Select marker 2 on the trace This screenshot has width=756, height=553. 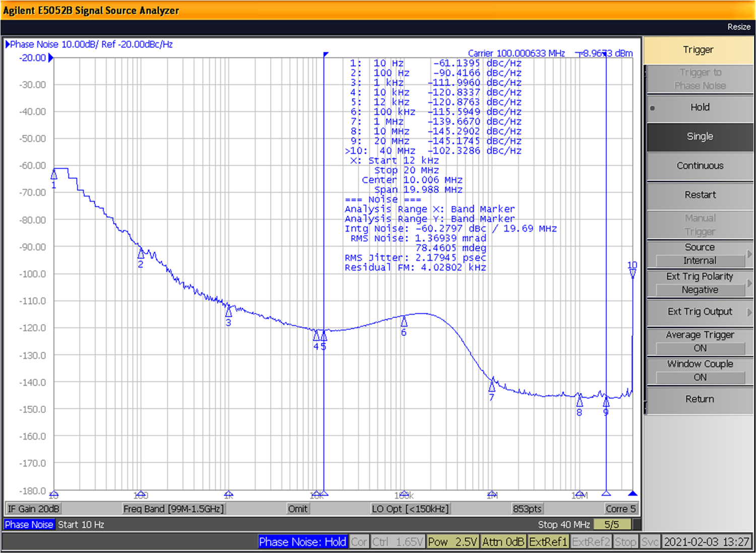pos(141,253)
